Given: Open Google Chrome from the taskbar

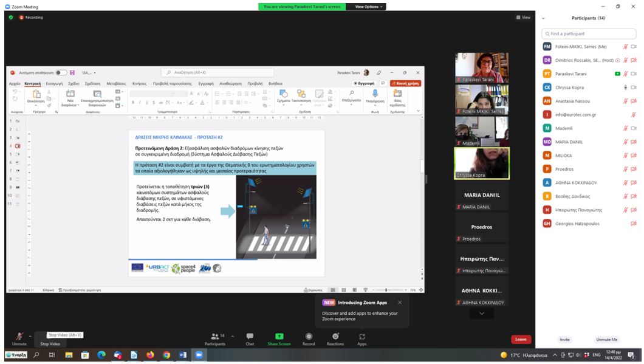Looking at the screenshot, I should coord(166,354).
